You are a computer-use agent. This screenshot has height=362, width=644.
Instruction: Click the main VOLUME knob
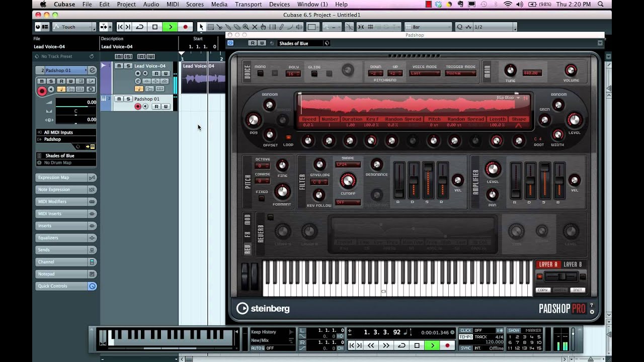click(571, 70)
